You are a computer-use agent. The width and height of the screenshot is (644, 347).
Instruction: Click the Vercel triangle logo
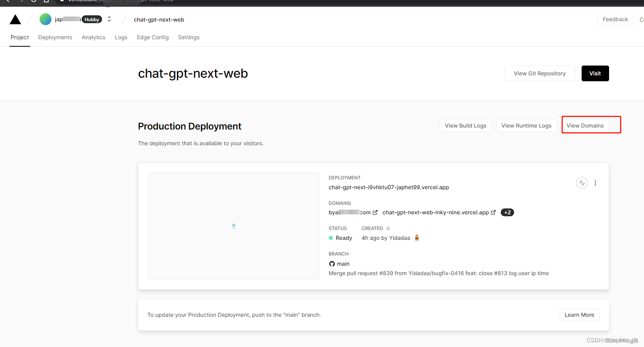[15, 19]
